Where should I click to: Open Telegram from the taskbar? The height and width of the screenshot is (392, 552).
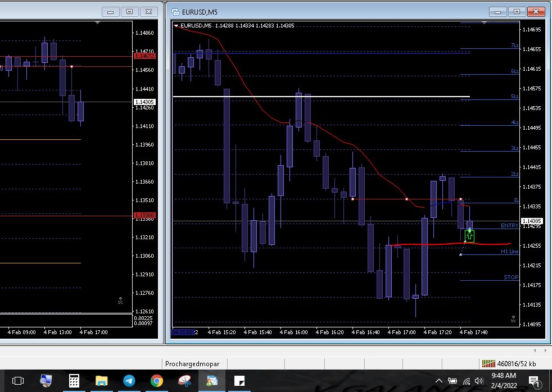pos(129,381)
